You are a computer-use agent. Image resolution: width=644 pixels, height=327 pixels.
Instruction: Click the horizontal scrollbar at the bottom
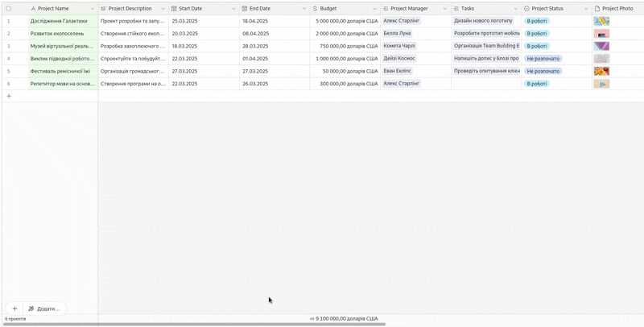point(194,325)
